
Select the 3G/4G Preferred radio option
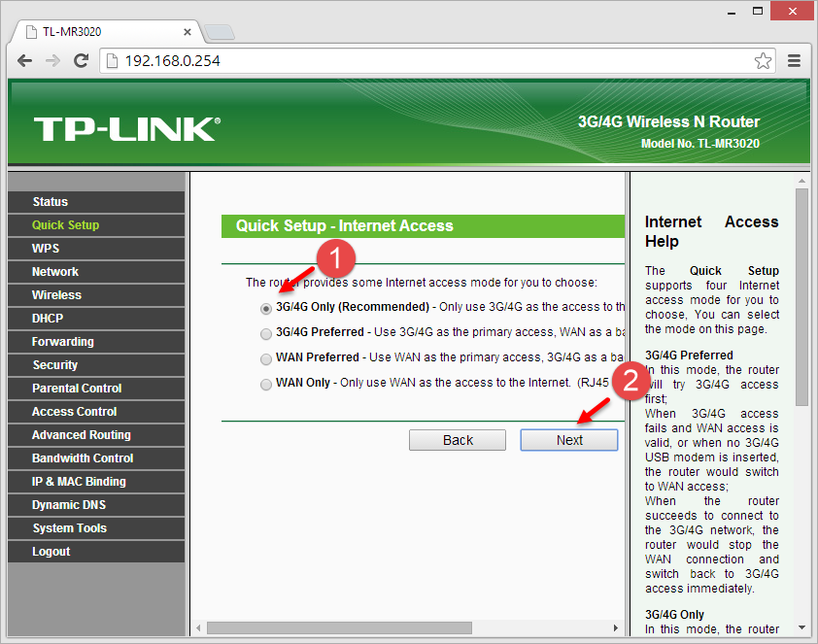pyautogui.click(x=266, y=333)
